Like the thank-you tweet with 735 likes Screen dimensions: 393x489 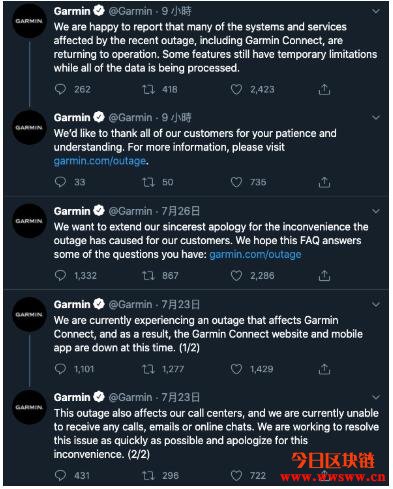click(236, 182)
